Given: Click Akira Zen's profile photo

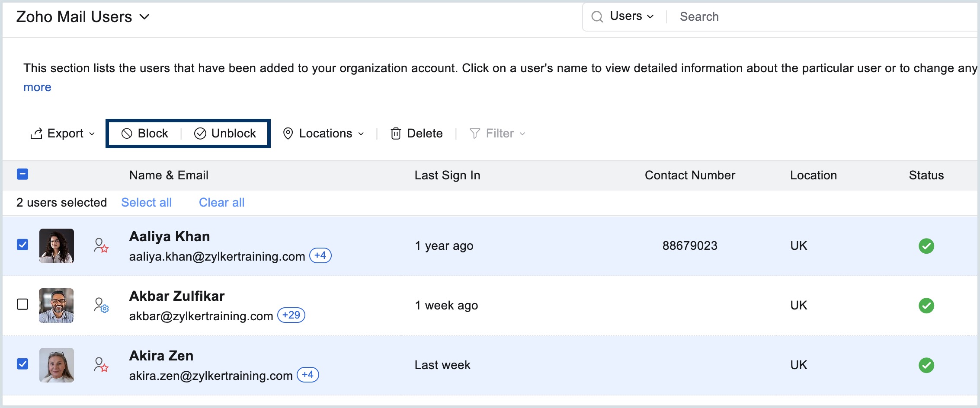Looking at the screenshot, I should (x=57, y=365).
